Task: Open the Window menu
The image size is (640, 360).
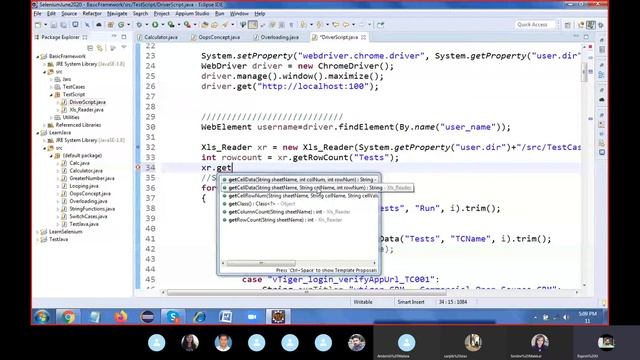Action: click(239, 13)
